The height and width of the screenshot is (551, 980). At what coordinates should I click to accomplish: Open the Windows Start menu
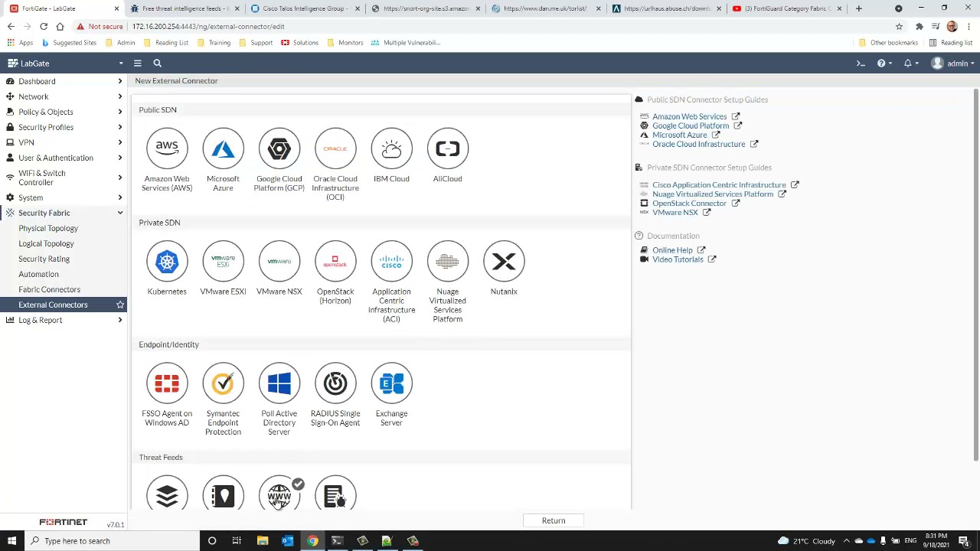point(11,541)
